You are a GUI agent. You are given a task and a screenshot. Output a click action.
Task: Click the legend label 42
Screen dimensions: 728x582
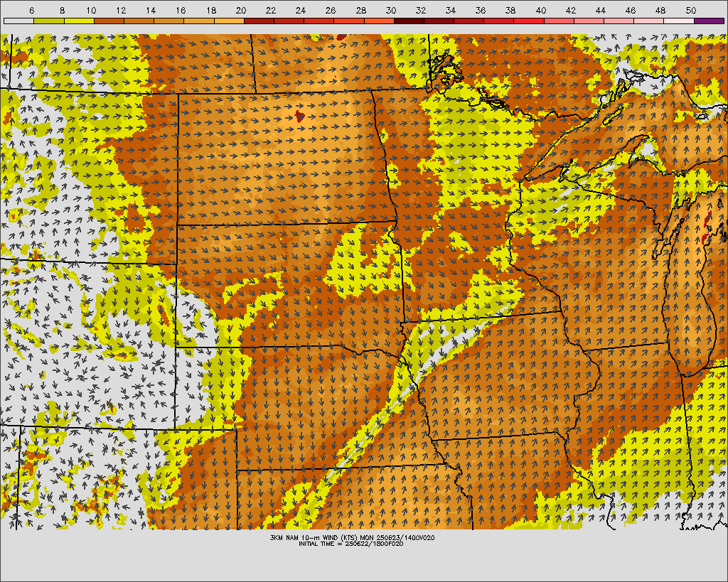[571, 10]
